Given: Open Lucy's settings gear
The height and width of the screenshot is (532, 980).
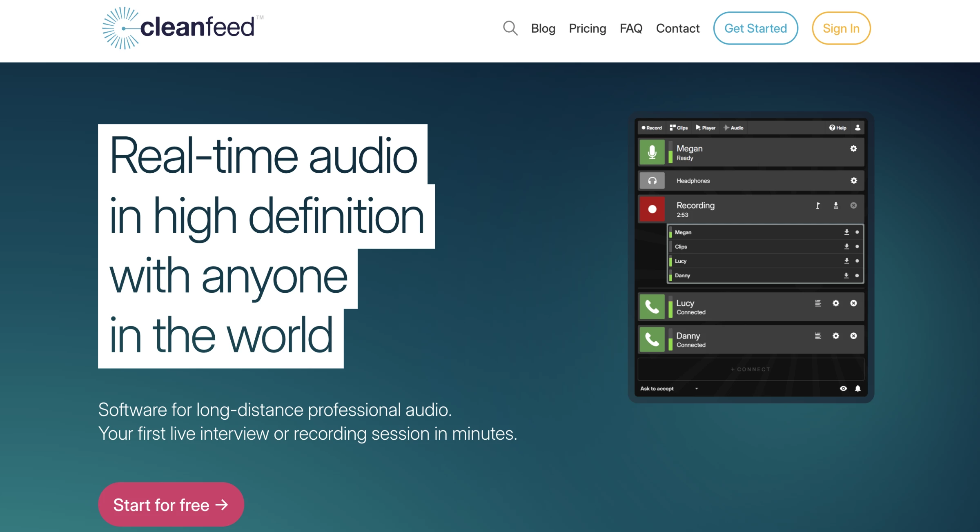Looking at the screenshot, I should tap(836, 303).
